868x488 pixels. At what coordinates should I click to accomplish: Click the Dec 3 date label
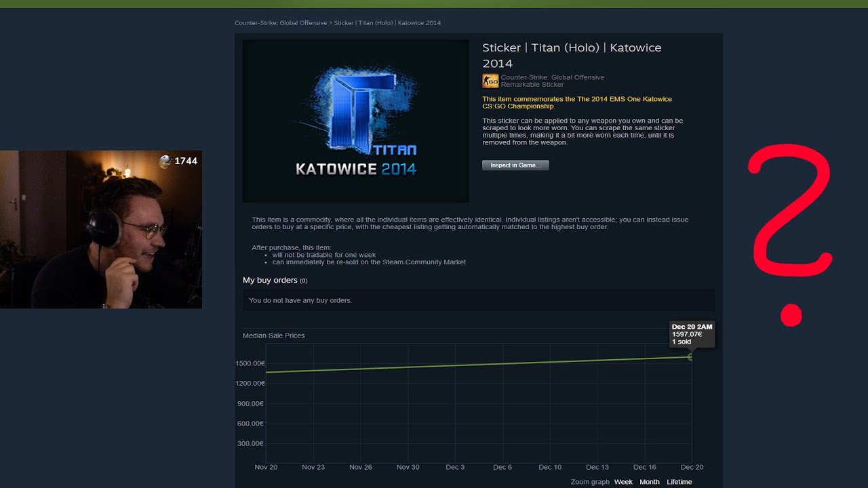click(x=455, y=467)
